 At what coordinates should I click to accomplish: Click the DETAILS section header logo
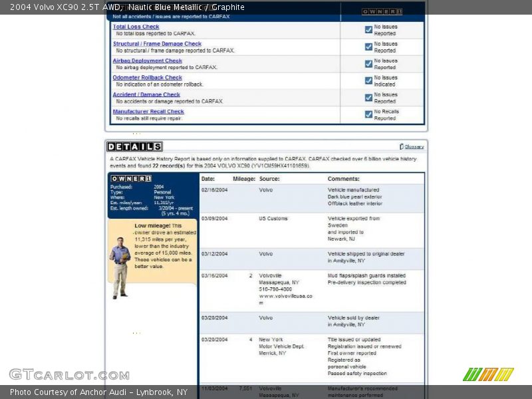click(135, 146)
